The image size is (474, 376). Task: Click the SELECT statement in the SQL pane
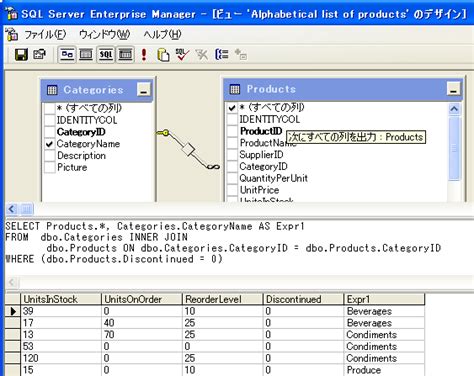tap(155, 226)
